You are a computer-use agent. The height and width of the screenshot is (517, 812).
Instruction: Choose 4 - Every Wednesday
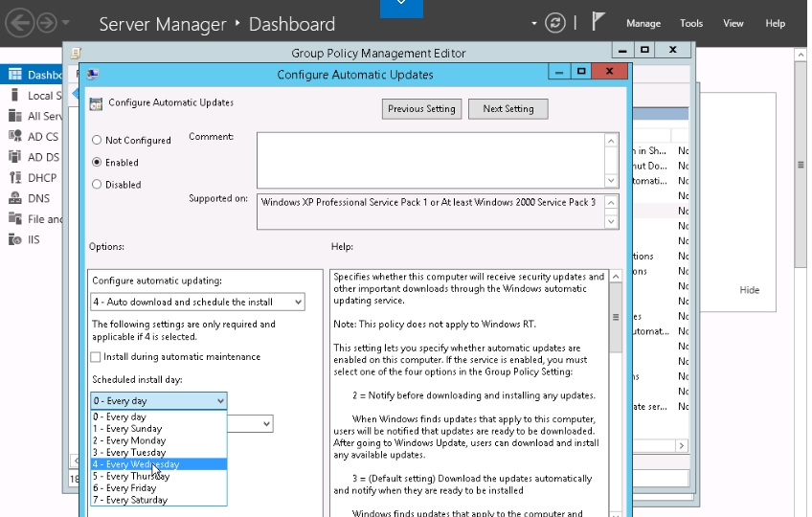[x=159, y=464]
